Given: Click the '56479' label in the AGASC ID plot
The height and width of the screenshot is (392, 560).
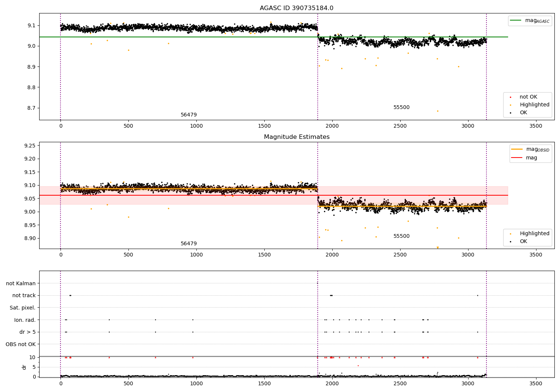Looking at the screenshot, I should [x=189, y=115].
